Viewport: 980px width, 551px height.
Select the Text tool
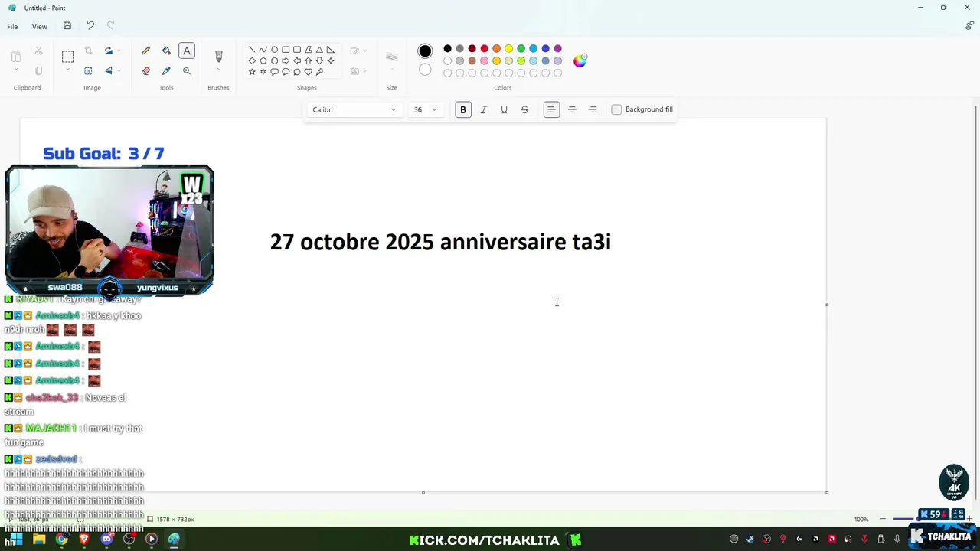pos(186,51)
